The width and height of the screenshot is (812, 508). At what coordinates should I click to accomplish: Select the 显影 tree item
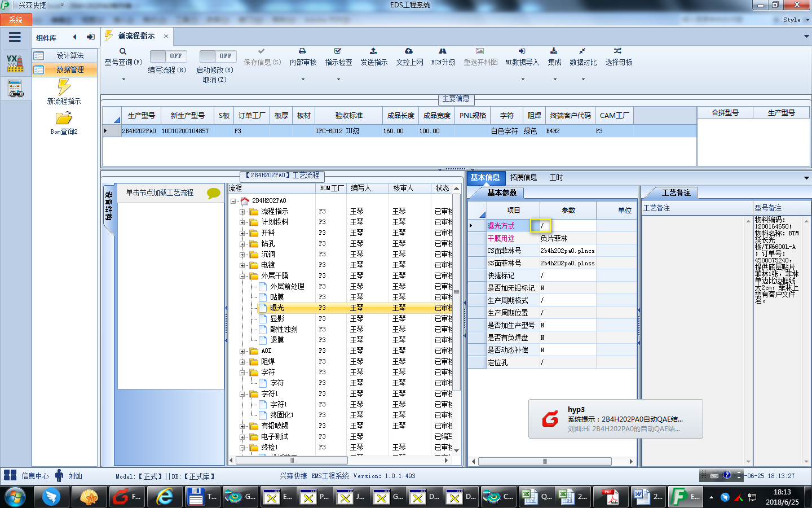pyautogui.click(x=277, y=318)
